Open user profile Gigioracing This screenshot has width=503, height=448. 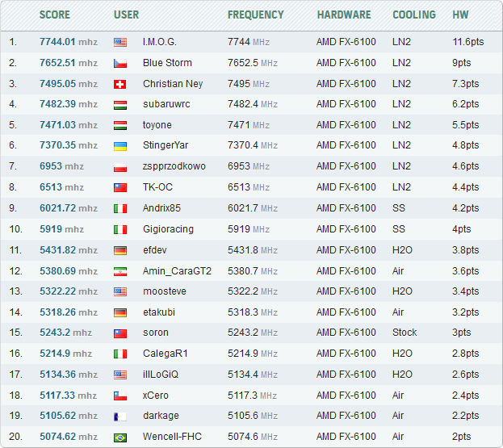click(168, 229)
